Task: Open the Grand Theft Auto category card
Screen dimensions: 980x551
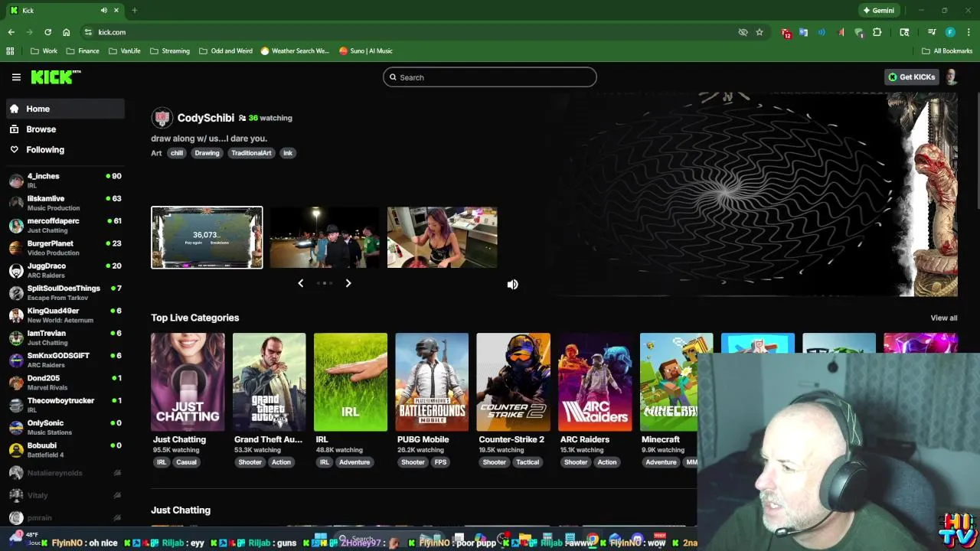Action: [269, 382]
